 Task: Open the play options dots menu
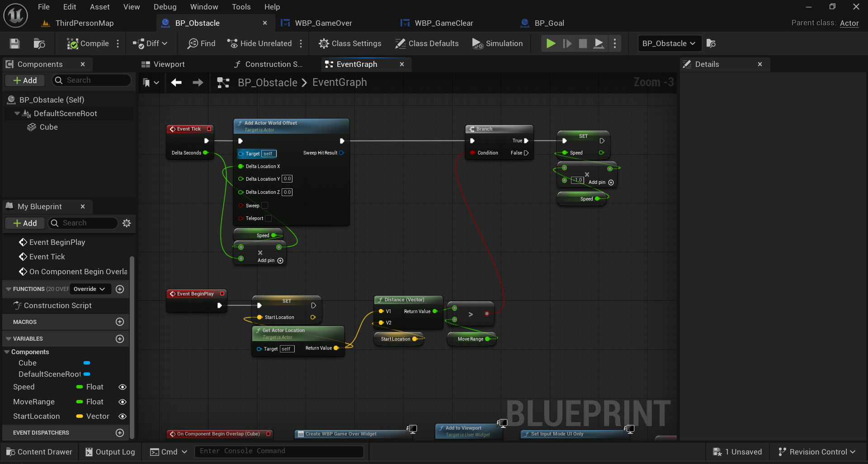tap(615, 43)
